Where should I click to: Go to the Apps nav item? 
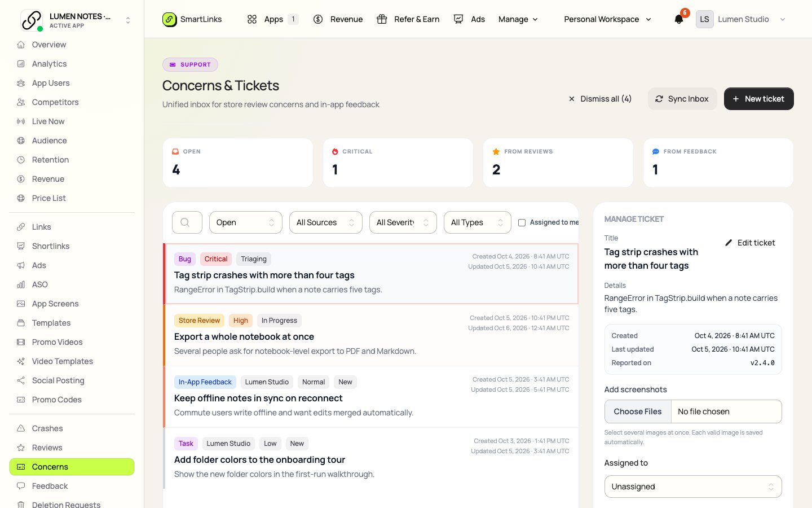tap(273, 19)
